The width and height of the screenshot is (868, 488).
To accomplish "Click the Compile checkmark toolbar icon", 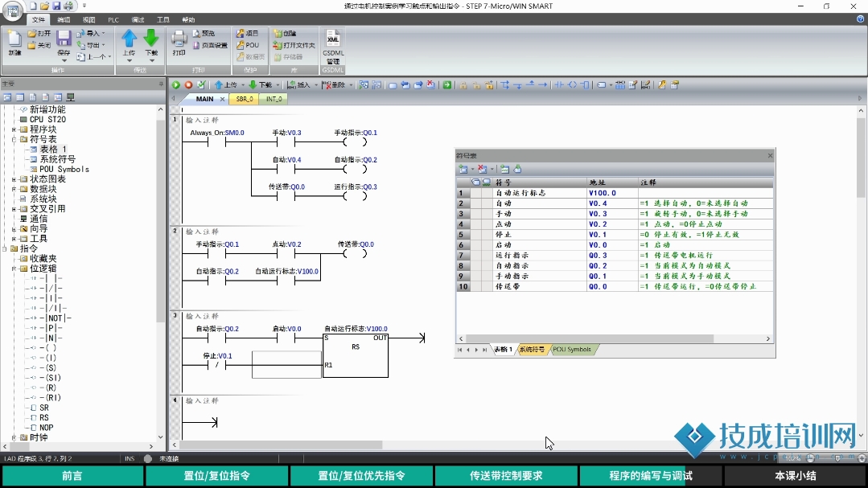I will pyautogui.click(x=201, y=84).
